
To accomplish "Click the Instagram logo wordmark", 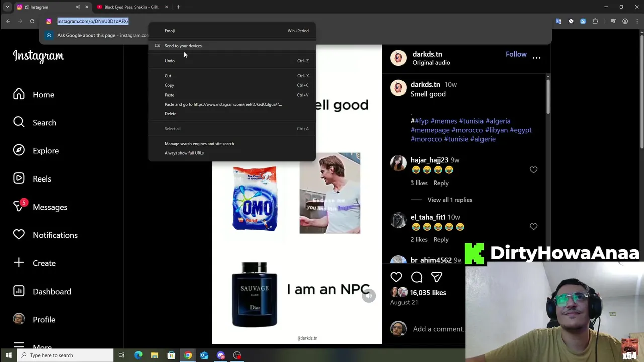I will coord(38,56).
